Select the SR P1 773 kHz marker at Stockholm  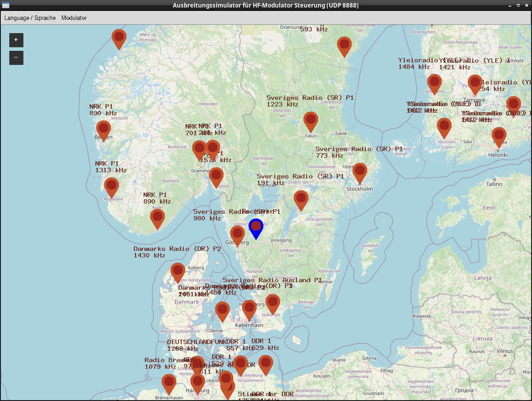tap(360, 174)
